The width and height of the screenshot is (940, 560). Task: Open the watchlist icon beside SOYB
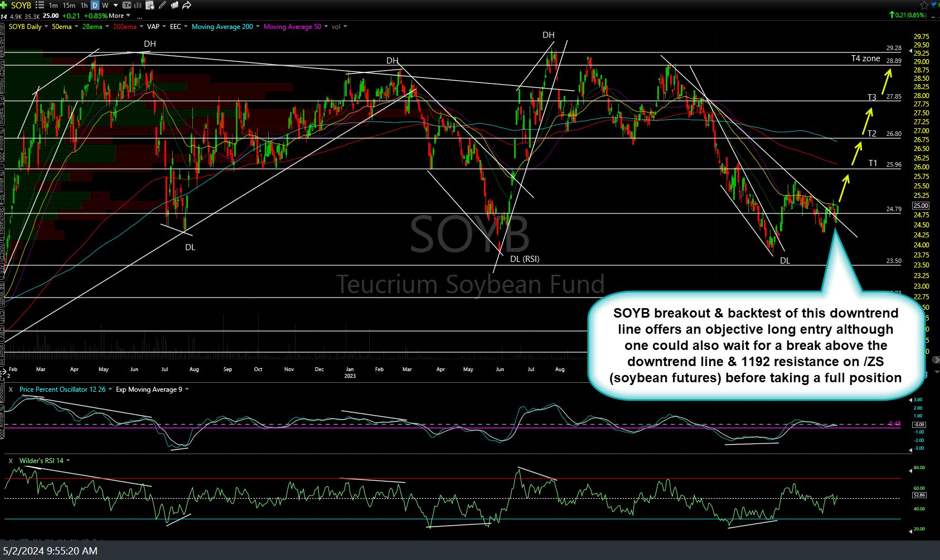click(40, 5)
